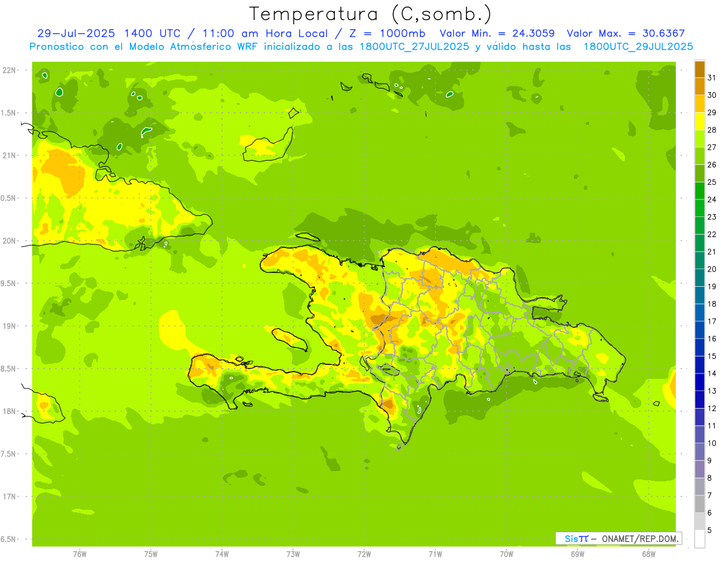Click legend value "13"

pyautogui.click(x=712, y=391)
